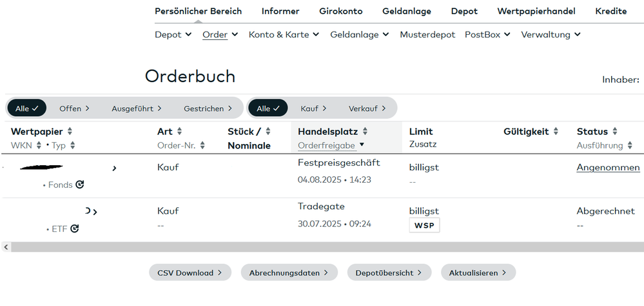Switch to the Girokonto tab
This screenshot has height=306, width=644.
tap(340, 11)
